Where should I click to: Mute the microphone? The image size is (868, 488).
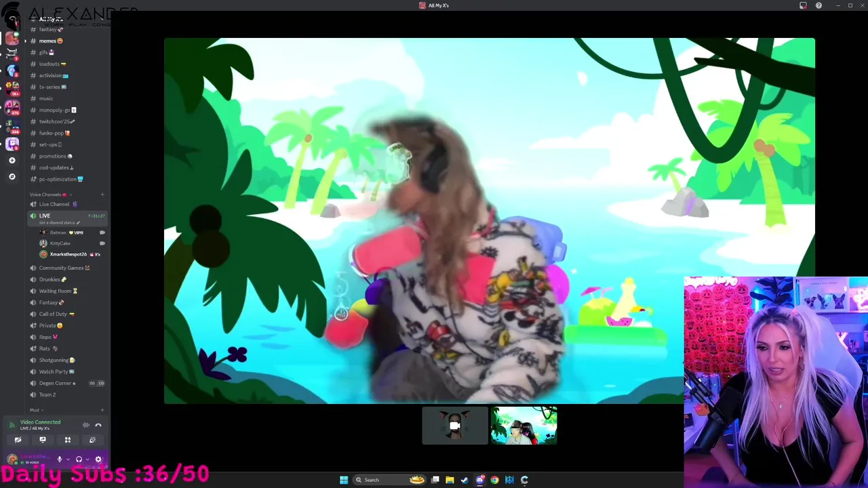pos(59,460)
